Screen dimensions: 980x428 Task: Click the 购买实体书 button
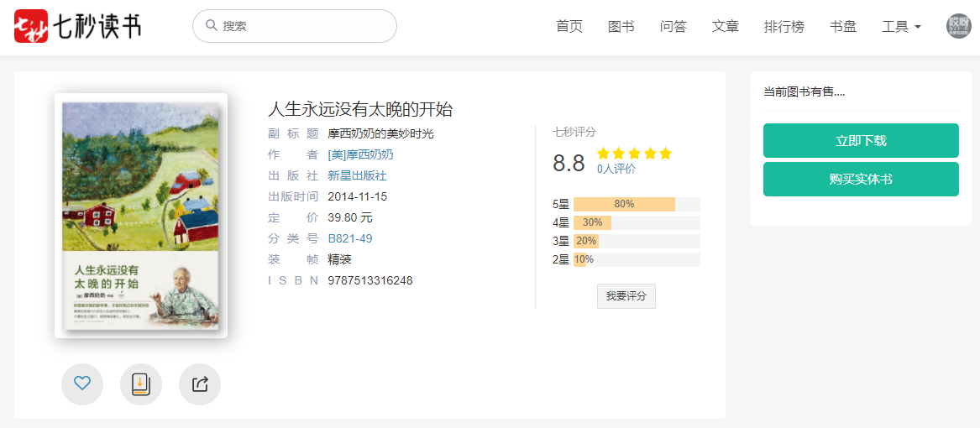861,180
